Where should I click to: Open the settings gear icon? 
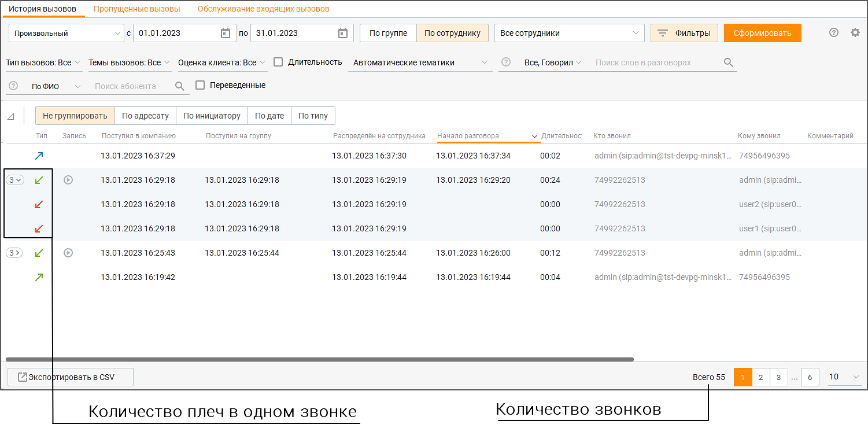855,33
